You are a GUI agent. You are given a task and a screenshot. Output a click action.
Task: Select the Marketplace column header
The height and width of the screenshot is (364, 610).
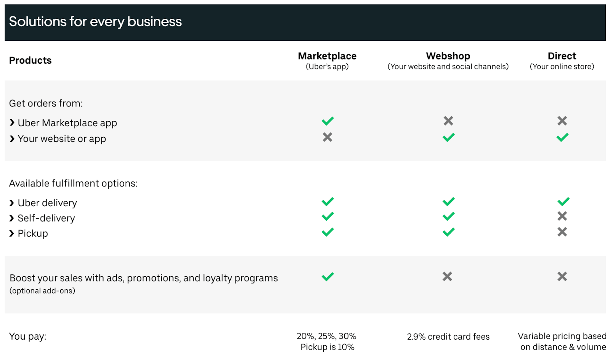tap(327, 56)
